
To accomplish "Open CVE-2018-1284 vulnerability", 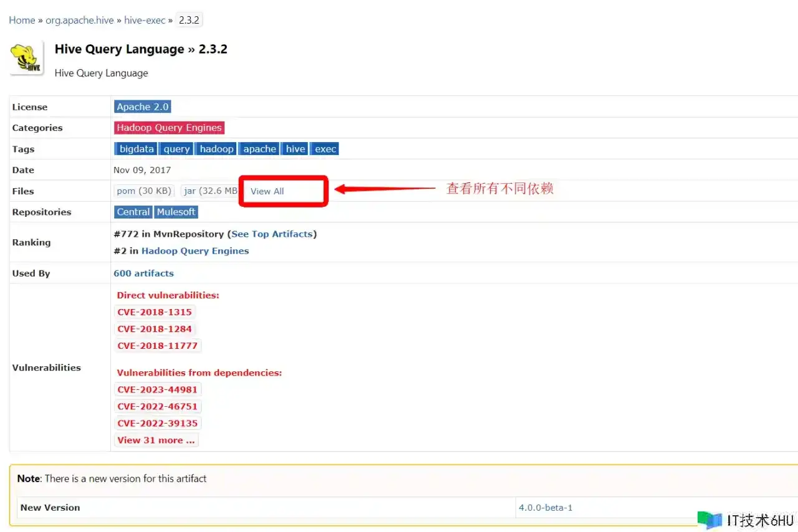I will point(155,328).
